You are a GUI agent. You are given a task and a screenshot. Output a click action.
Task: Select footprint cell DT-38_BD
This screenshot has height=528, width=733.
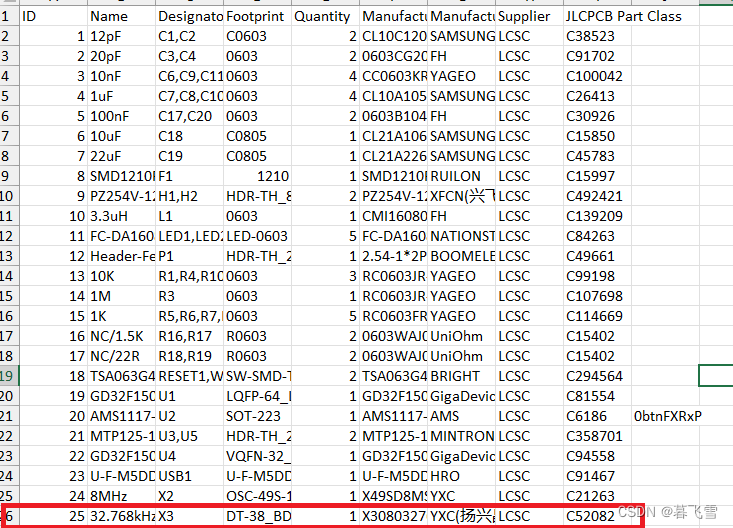(257, 516)
